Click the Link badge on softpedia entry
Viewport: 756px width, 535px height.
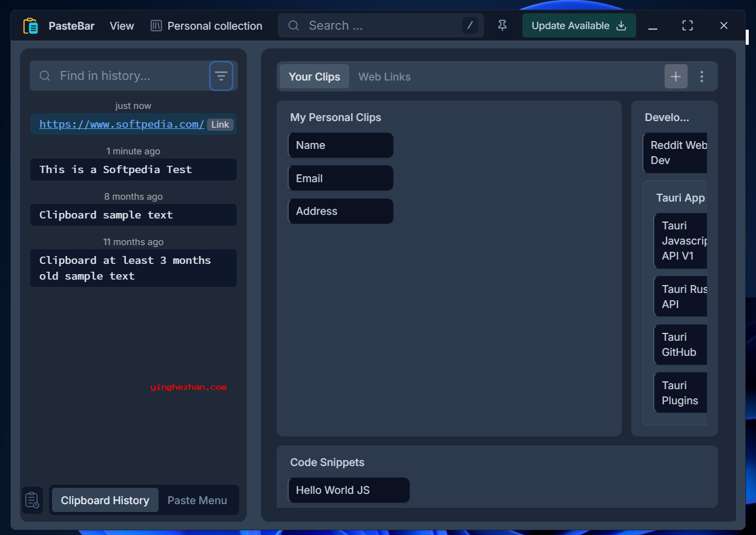tap(220, 125)
